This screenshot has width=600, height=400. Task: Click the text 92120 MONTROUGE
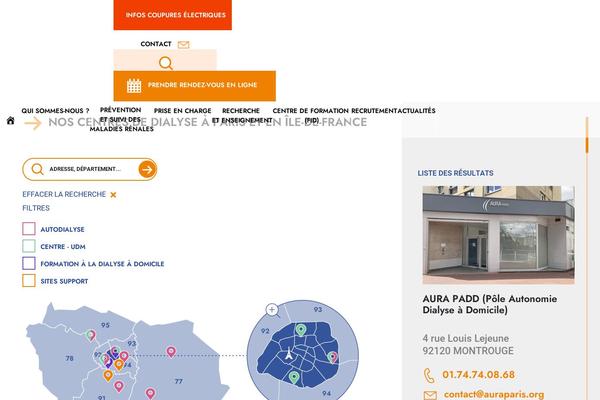tap(468, 351)
